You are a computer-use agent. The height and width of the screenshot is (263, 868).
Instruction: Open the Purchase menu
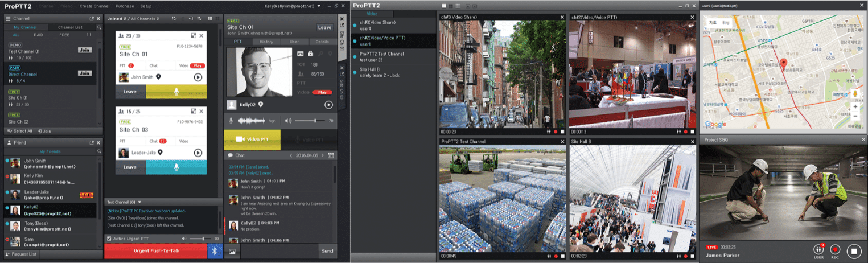click(125, 6)
